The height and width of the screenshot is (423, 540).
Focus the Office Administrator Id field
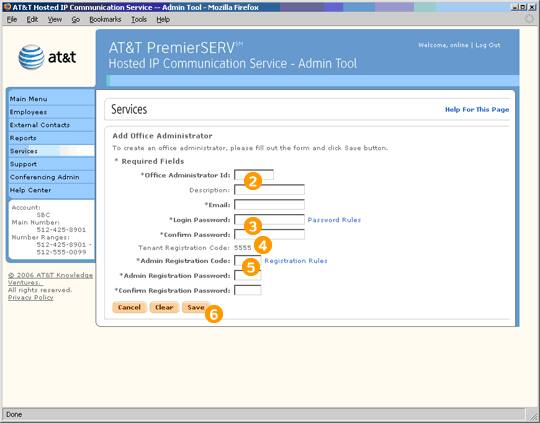coord(254,175)
